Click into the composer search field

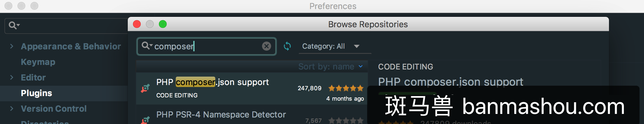pyautogui.click(x=207, y=46)
